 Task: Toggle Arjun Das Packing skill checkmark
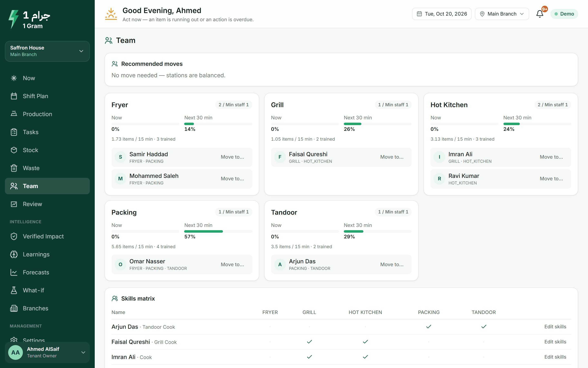429,327
